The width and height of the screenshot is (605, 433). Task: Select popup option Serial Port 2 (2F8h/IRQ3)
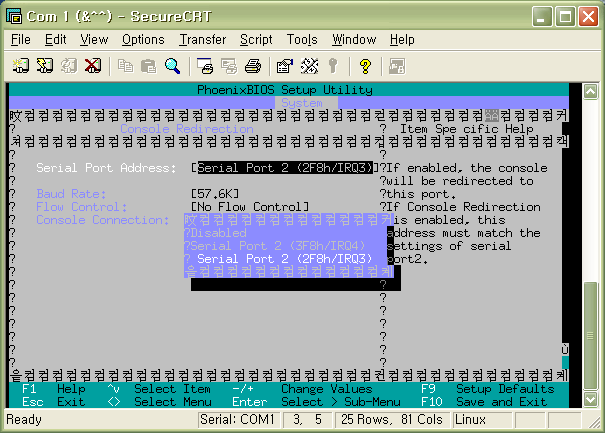coord(285,259)
